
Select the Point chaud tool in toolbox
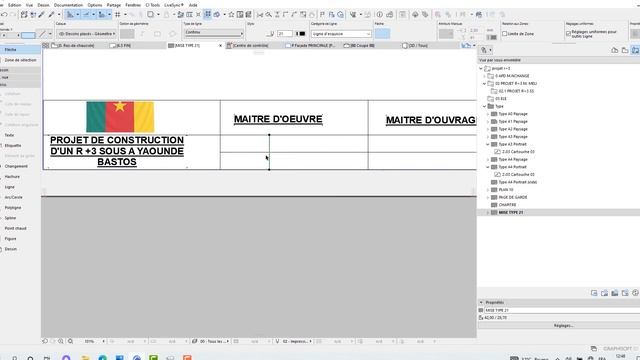point(16,229)
